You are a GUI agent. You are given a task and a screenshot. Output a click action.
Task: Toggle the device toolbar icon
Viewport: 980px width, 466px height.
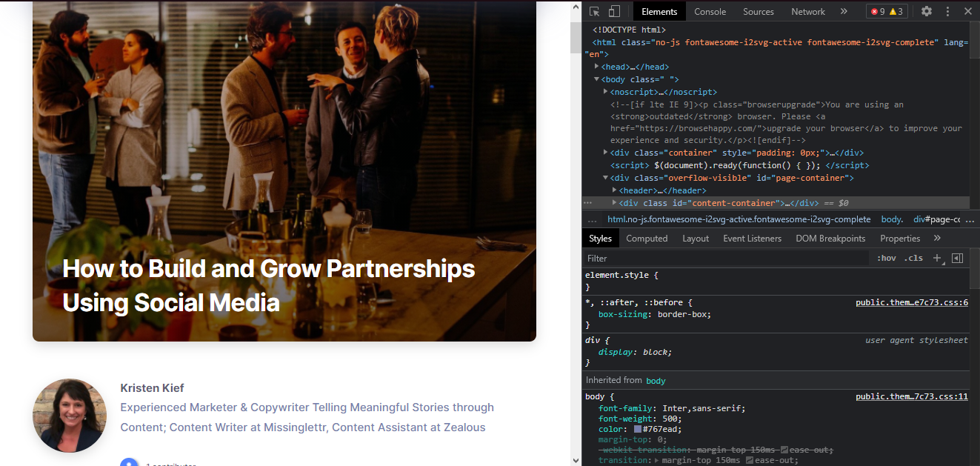[x=614, y=11]
